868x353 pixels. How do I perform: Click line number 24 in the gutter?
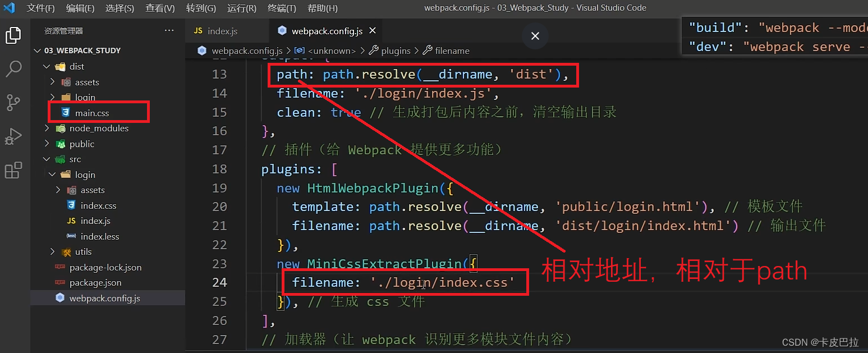point(219,282)
